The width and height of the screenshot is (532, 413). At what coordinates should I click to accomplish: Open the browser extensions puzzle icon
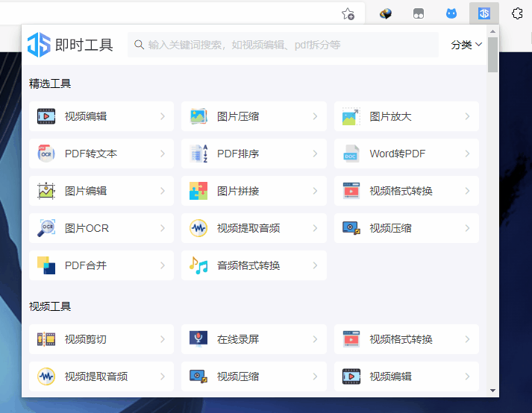(x=517, y=13)
